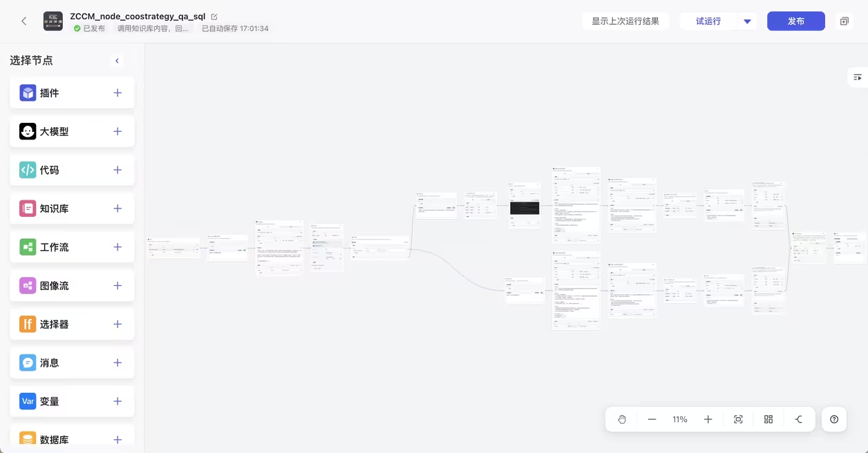868x453 pixels.
Task: Select 选择器 in the node list
Action: tap(54, 325)
